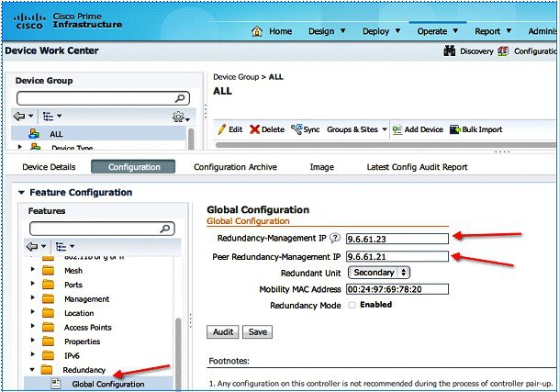
Task: Expand the Ports folder arrow
Action: coord(33,284)
